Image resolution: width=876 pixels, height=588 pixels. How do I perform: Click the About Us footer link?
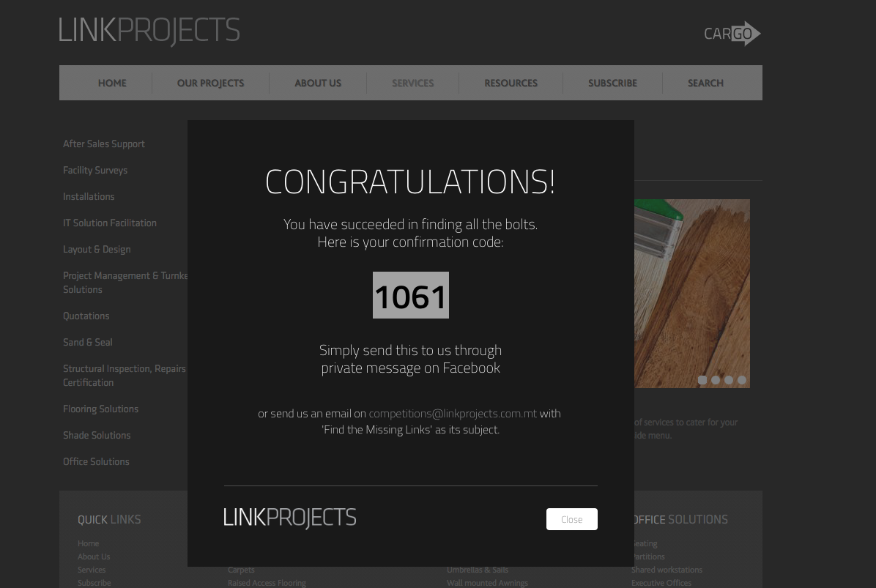coord(94,557)
